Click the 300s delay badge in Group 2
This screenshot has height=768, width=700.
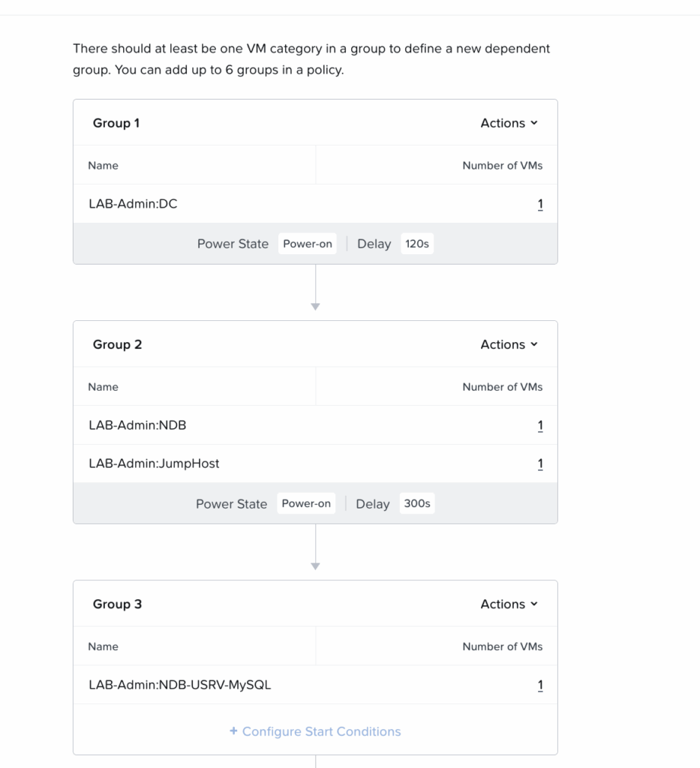(416, 504)
